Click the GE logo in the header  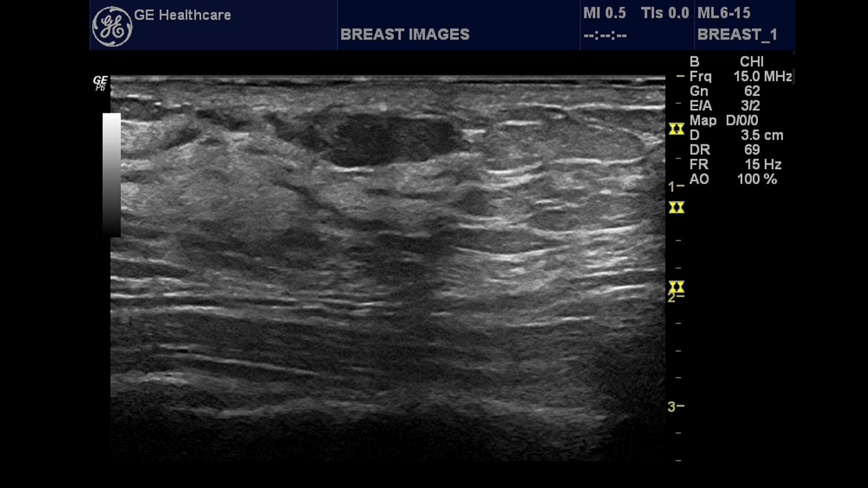pos(112,27)
